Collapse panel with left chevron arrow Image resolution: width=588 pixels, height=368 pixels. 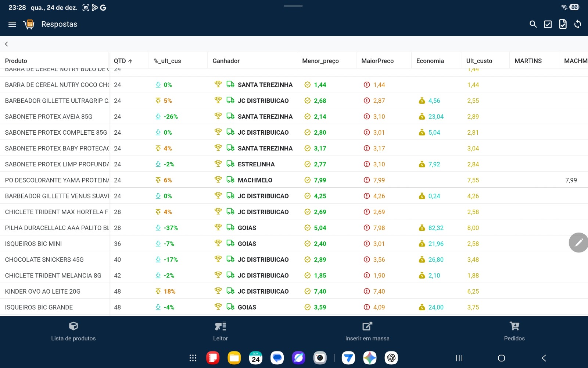pyautogui.click(x=6, y=44)
